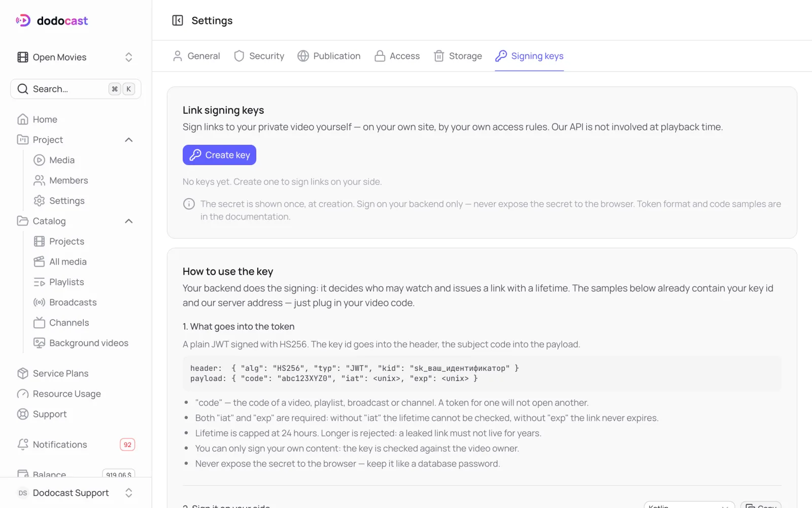Open Members via its people icon
The image size is (812, 508).
tap(39, 180)
